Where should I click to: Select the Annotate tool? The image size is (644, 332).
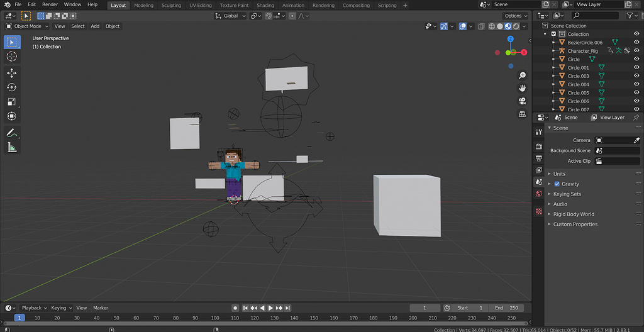tap(12, 133)
